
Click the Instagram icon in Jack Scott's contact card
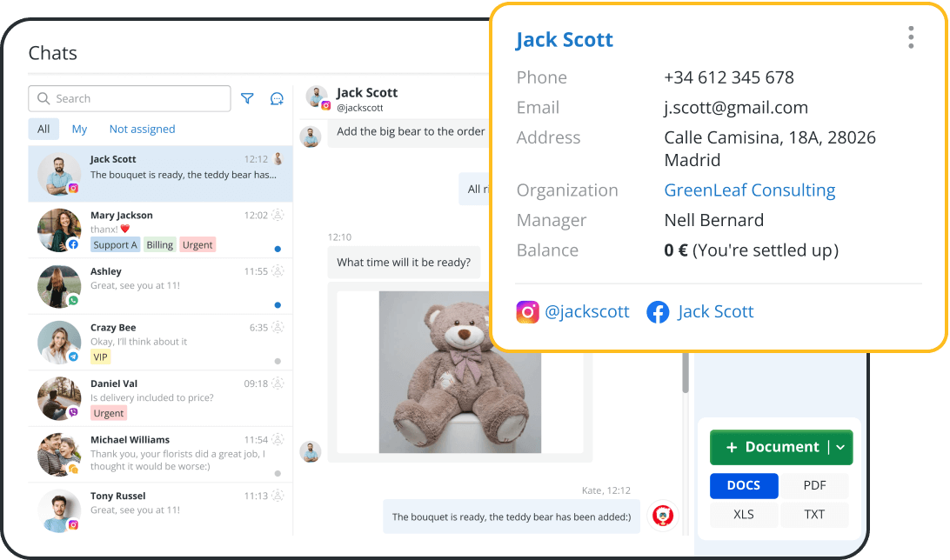click(x=526, y=311)
